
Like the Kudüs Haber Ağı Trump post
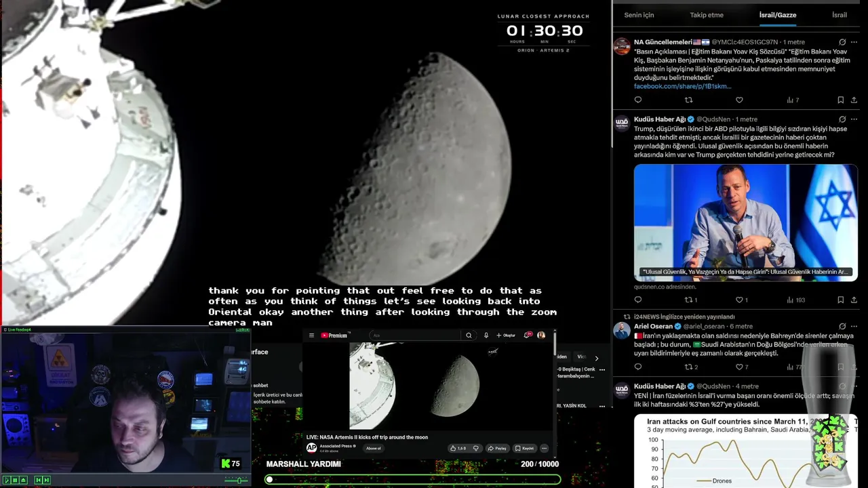742,300
